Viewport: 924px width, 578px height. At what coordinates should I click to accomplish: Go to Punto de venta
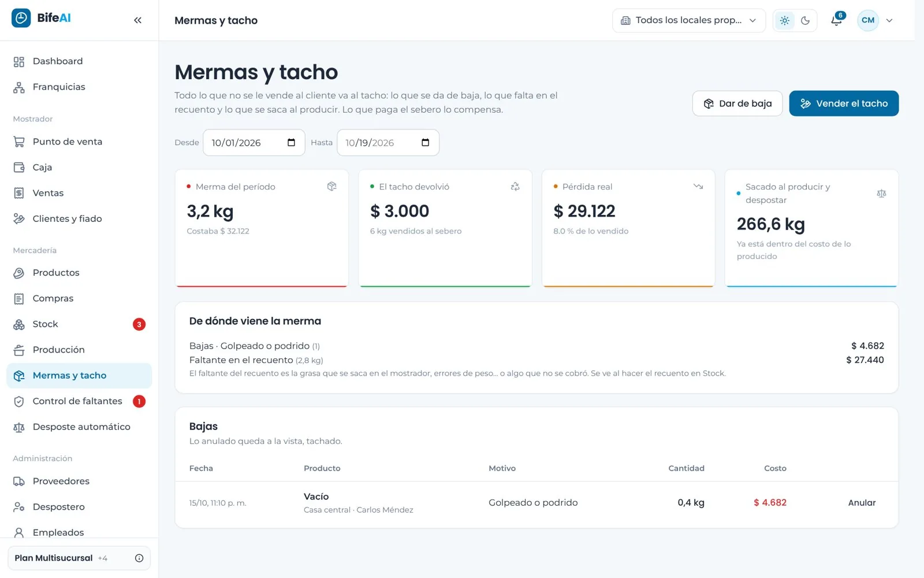point(79,142)
